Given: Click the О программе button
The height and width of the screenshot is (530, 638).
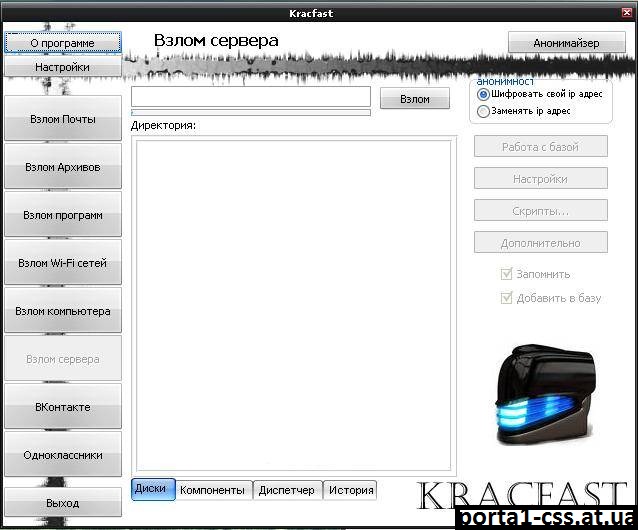Looking at the screenshot, I should [x=62, y=43].
